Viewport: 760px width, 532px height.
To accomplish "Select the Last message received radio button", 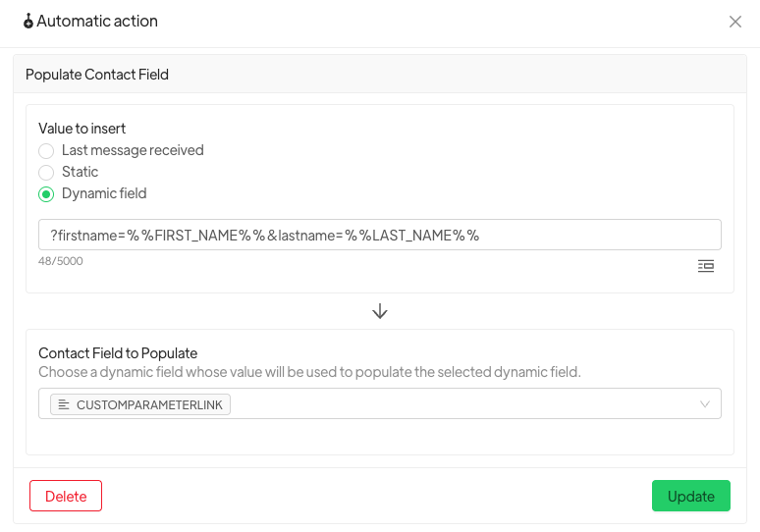I will [46, 151].
